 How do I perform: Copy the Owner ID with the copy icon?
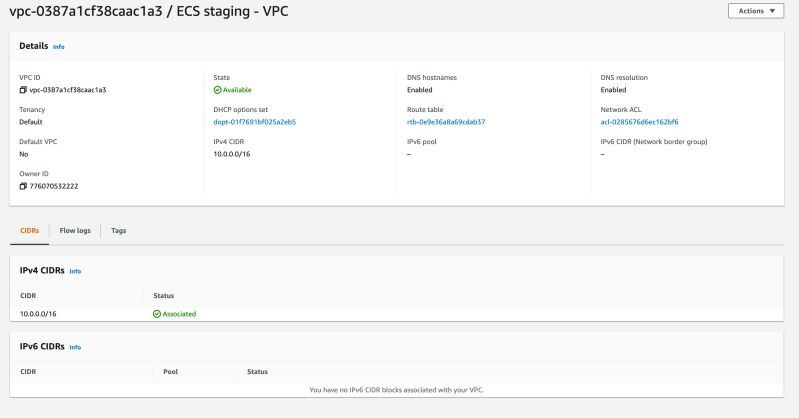[23, 186]
